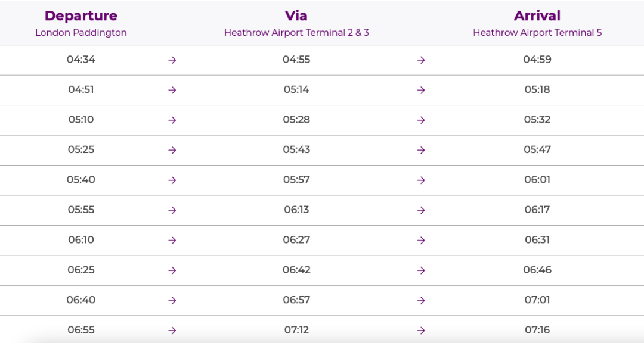Select the 05:57 via time
Screen dimensions: 644x343
[x=296, y=179]
